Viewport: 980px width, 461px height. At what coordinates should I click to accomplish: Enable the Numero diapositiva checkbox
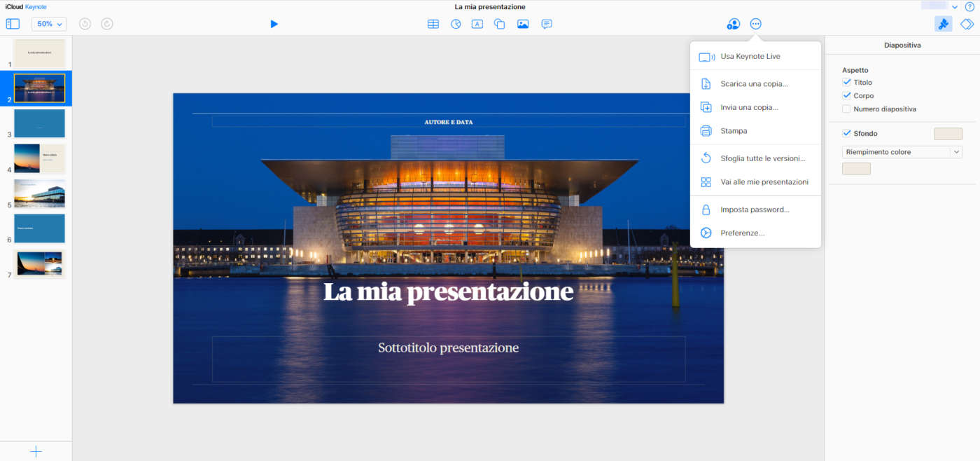846,109
